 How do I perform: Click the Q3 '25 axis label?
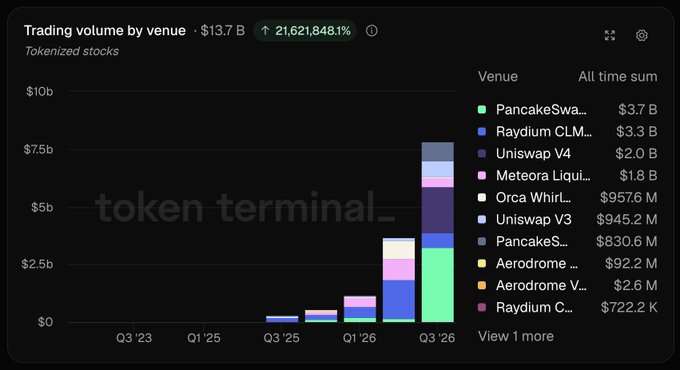pos(281,337)
